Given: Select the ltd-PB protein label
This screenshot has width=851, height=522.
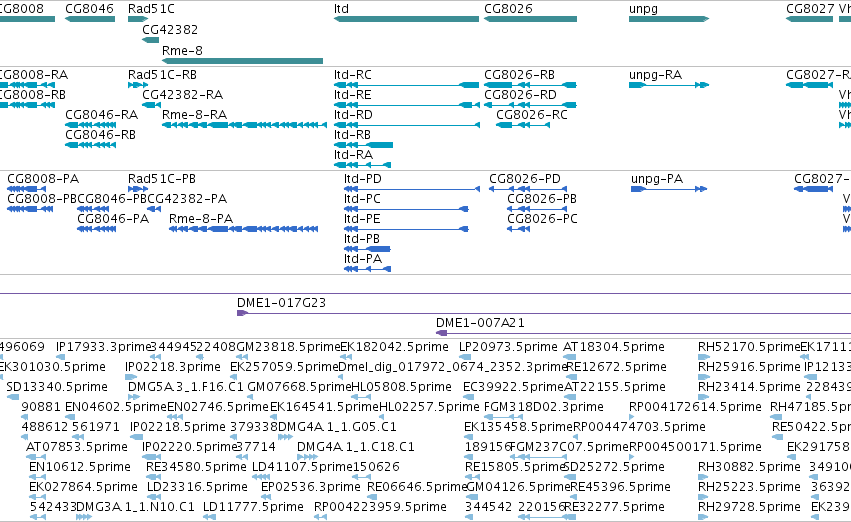Looking at the screenshot, I should [361, 239].
